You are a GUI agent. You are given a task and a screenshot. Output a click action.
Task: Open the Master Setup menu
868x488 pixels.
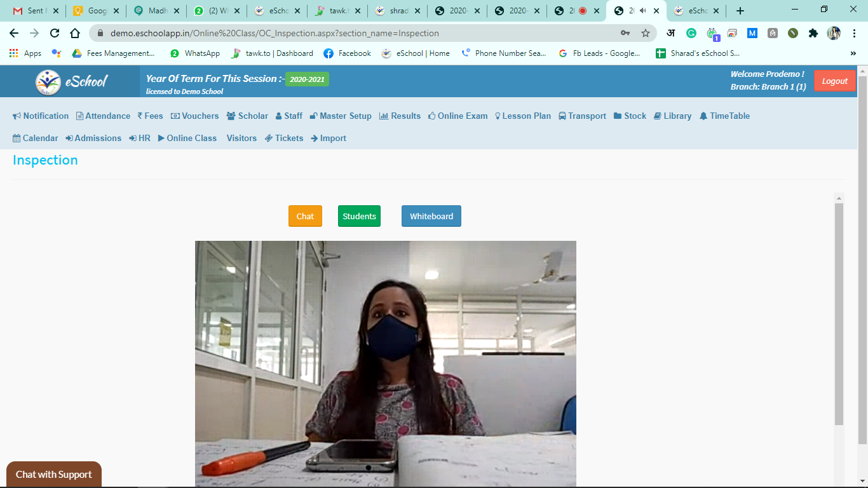tap(341, 116)
